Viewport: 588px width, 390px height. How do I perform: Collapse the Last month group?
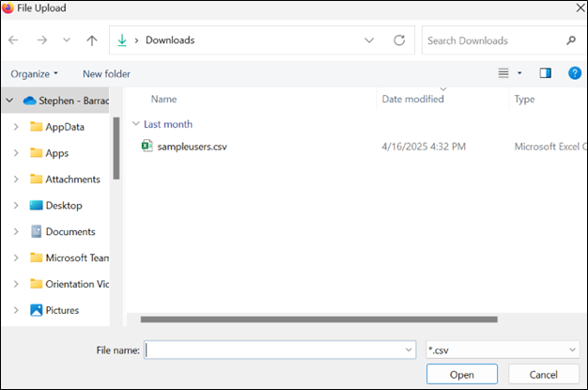pos(136,124)
